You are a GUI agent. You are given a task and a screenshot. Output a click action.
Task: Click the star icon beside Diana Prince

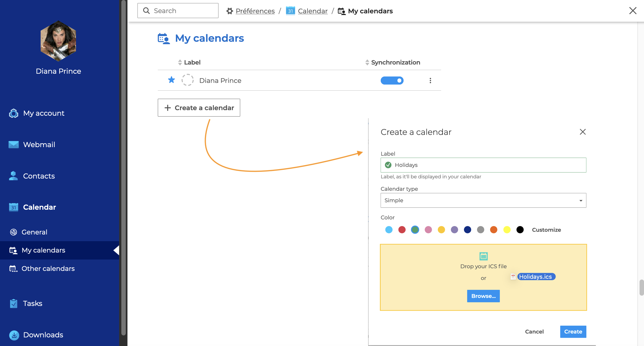coord(171,80)
